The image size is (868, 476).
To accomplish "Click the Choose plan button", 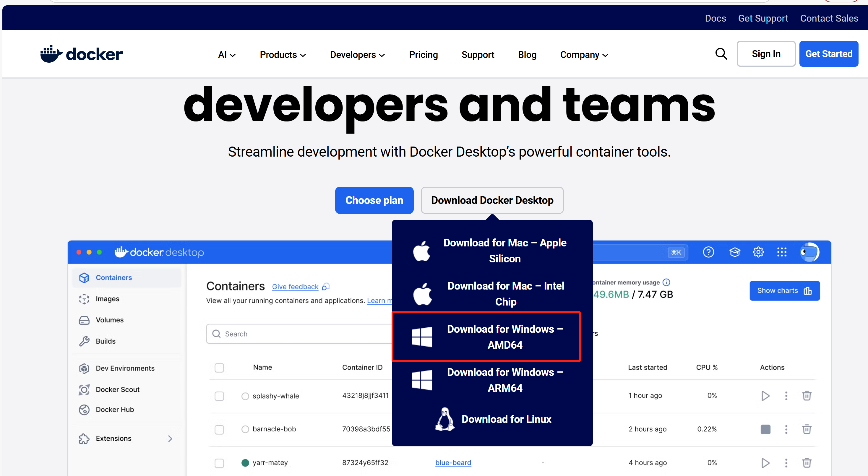I will tap(374, 200).
